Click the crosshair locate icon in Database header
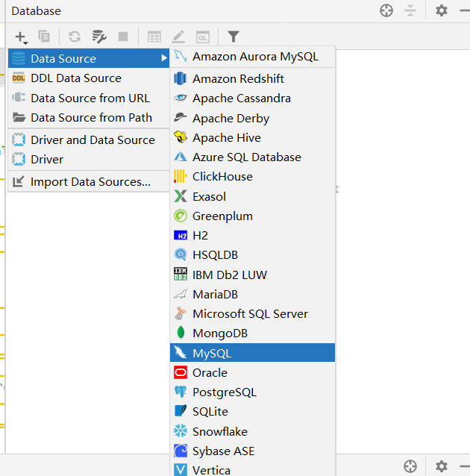This screenshot has width=470, height=476. click(386, 10)
